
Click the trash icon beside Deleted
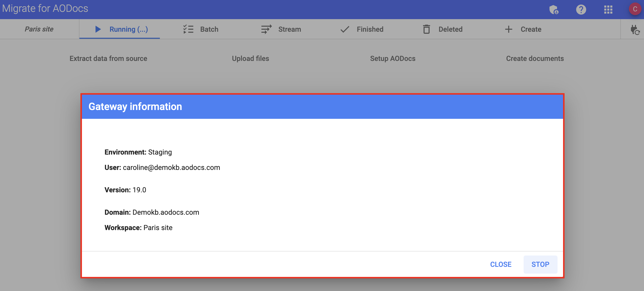[x=426, y=29]
